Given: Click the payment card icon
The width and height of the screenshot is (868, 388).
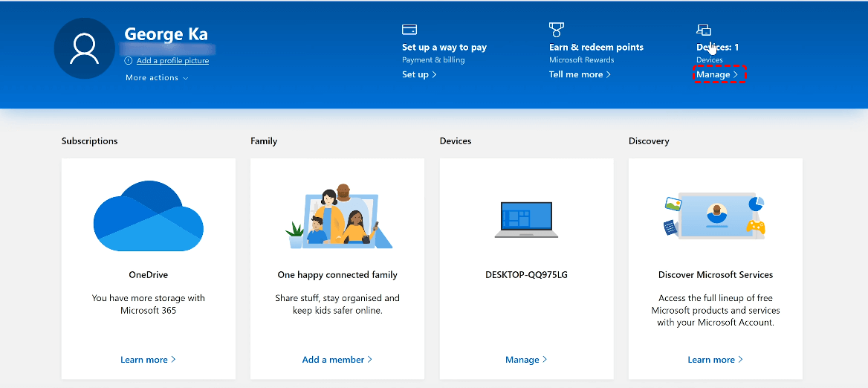Looking at the screenshot, I should 409,30.
